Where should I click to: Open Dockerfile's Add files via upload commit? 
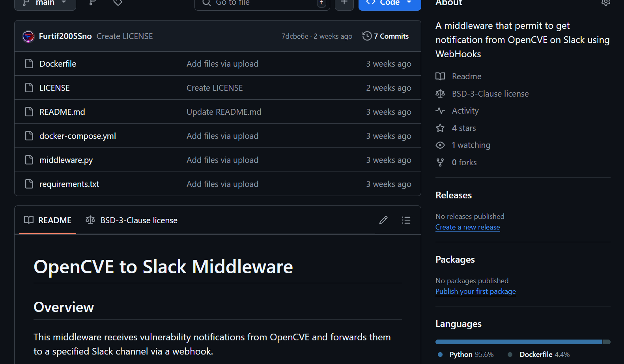(222, 64)
